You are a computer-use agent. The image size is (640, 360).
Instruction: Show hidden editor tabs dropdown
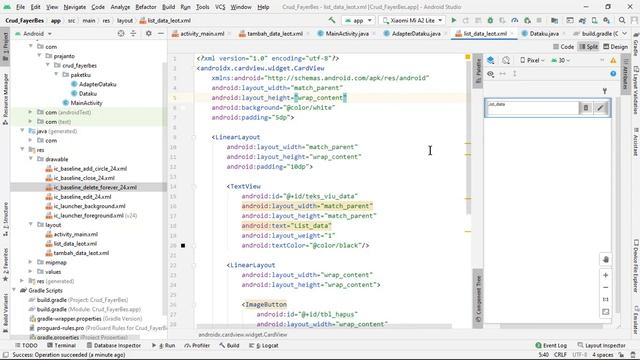tap(624, 33)
